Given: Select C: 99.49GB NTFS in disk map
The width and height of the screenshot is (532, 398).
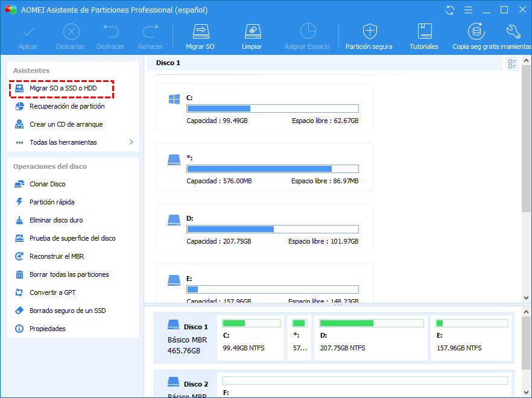Looking at the screenshot, I should pos(251,338).
